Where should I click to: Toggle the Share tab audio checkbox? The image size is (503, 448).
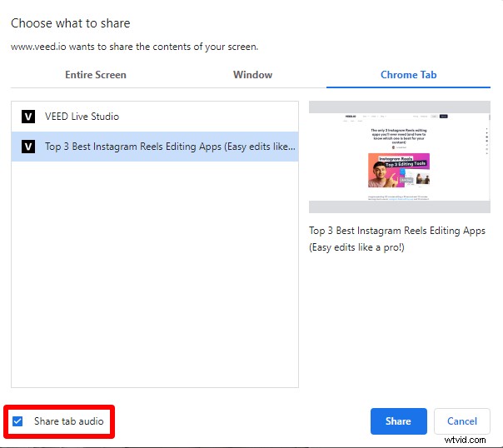(17, 421)
